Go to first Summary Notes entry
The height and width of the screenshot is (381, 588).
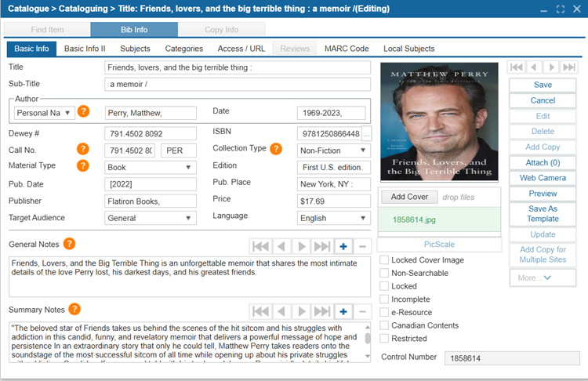coord(260,312)
